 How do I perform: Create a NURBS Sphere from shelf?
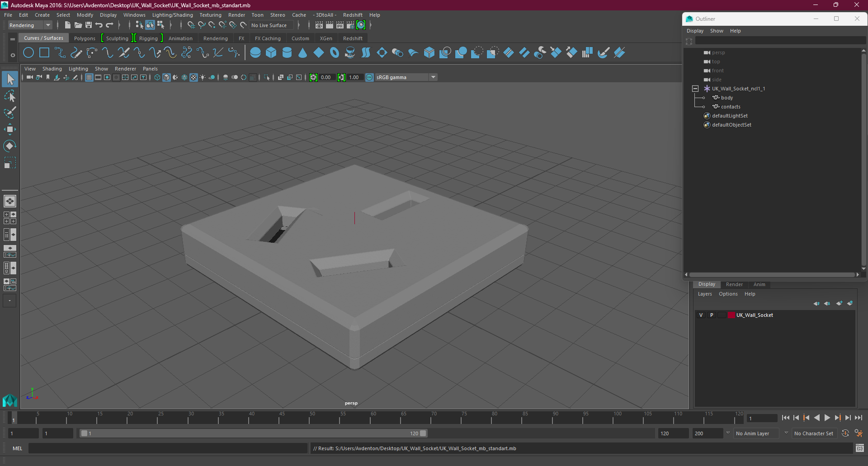click(255, 53)
